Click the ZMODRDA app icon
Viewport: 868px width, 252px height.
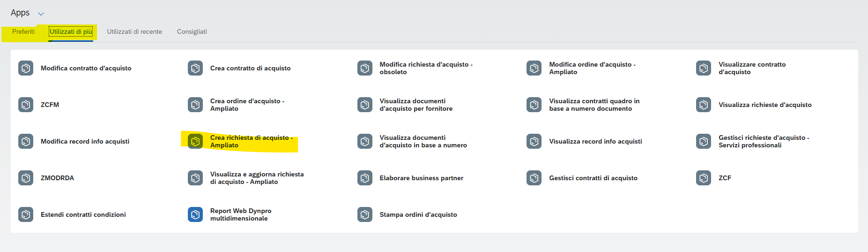pos(26,178)
